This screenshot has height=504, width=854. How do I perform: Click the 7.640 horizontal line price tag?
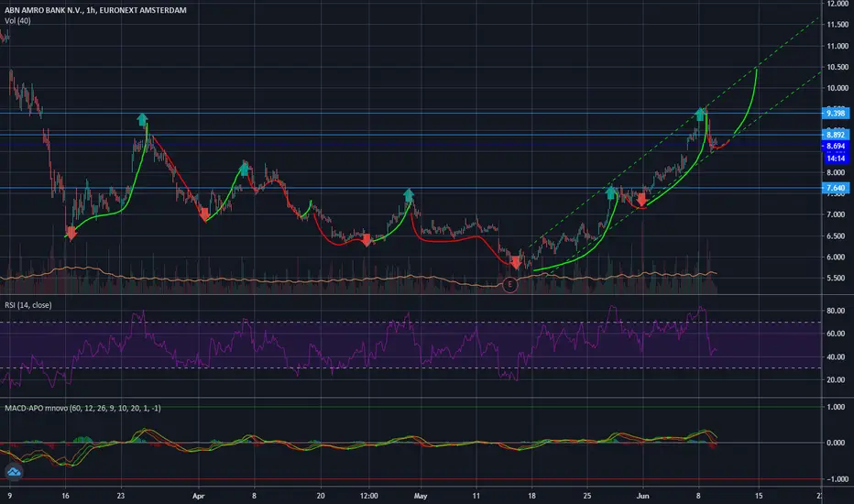836,188
